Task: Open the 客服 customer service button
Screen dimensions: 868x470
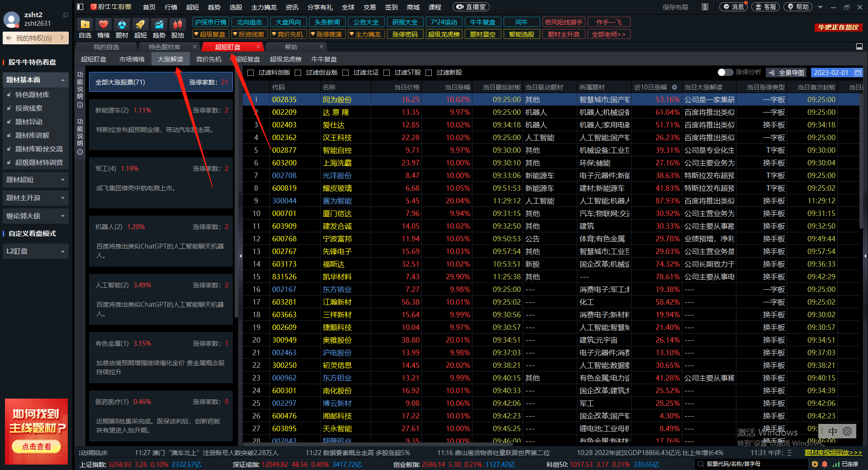Action: pyautogui.click(x=766, y=7)
